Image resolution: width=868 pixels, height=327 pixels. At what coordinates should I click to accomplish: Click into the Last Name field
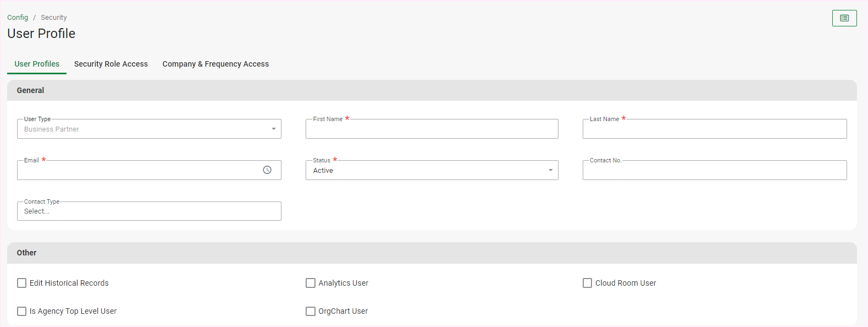(x=714, y=129)
